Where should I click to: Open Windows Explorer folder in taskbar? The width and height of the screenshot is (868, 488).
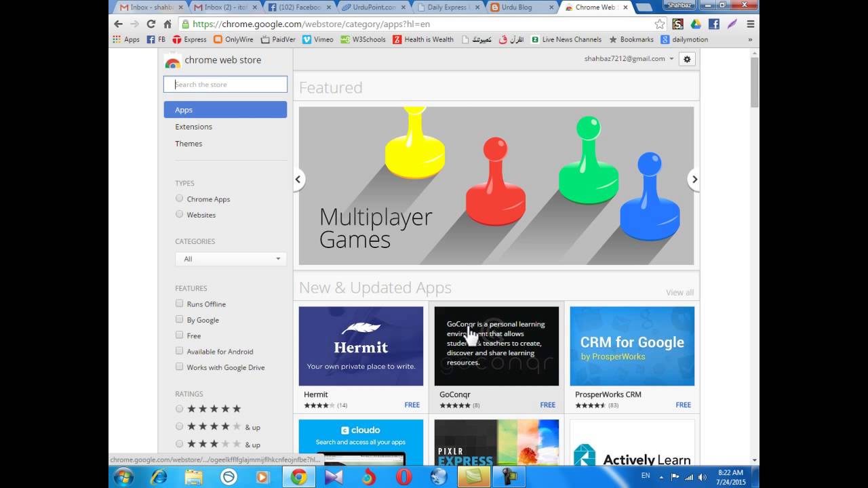pyautogui.click(x=193, y=477)
